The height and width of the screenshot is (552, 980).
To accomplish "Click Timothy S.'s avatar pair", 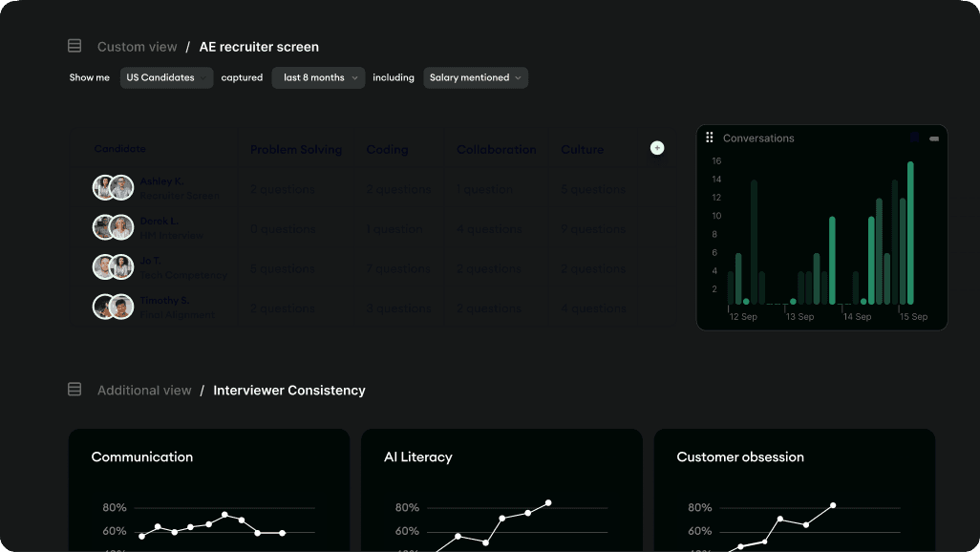I will pos(113,307).
